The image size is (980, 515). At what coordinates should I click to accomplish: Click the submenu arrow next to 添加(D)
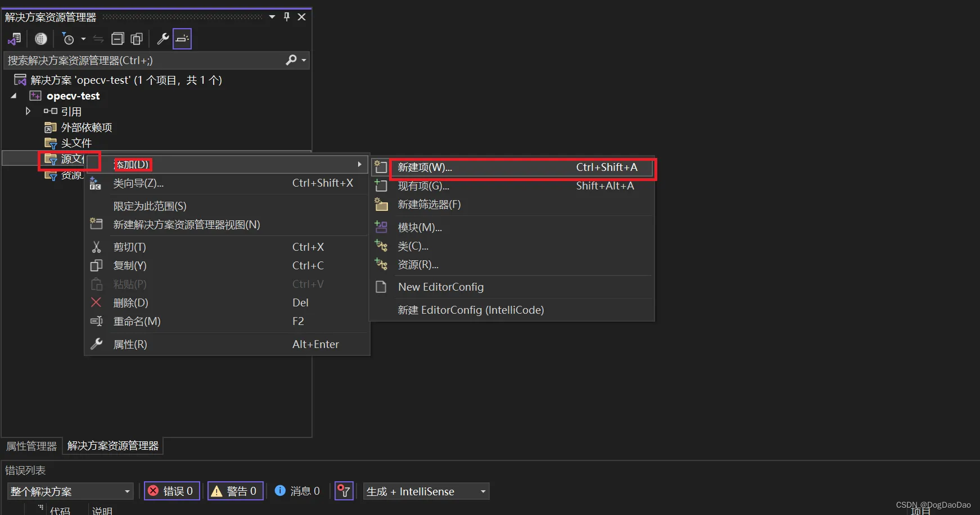[x=359, y=164]
